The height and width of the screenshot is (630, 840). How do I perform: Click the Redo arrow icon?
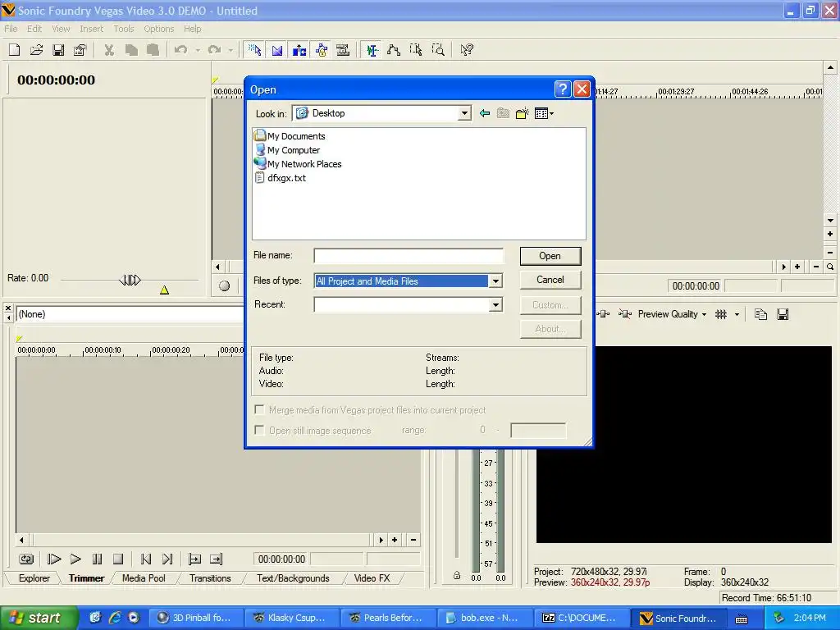pos(214,50)
